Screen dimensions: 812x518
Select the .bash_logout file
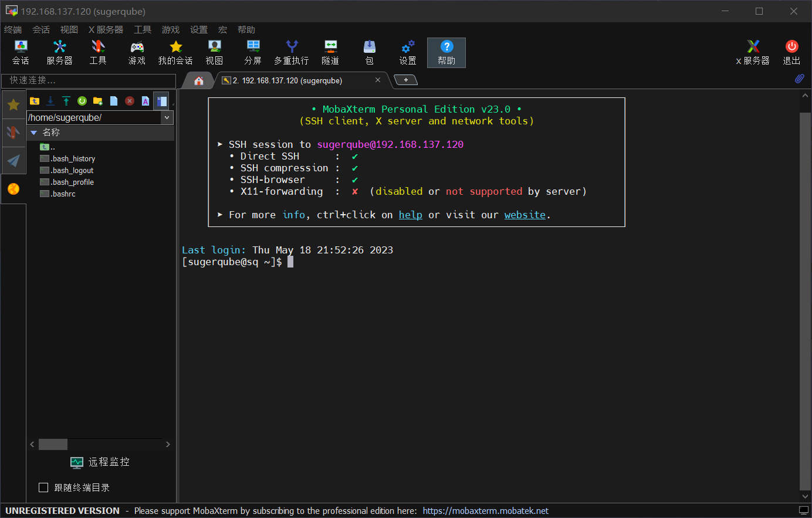coord(67,170)
